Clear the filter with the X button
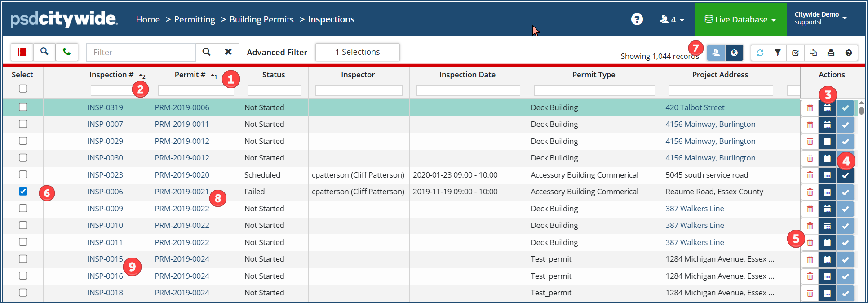 [x=228, y=52]
